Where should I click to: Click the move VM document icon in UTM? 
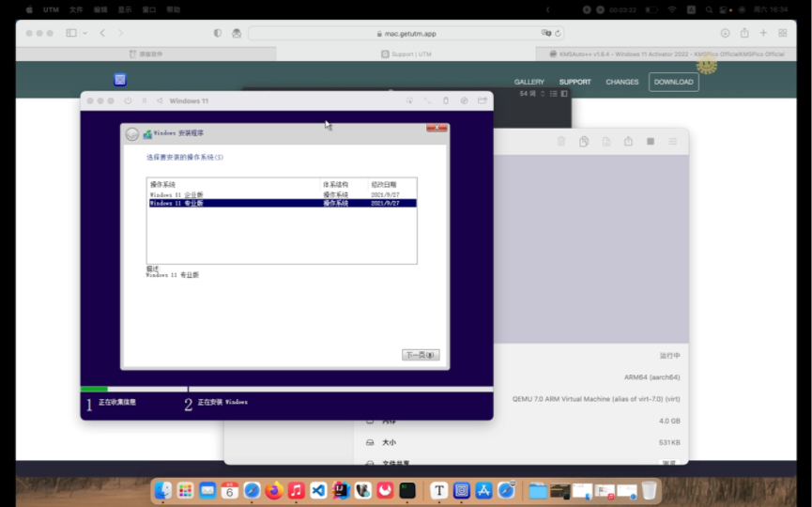pyautogui.click(x=606, y=142)
